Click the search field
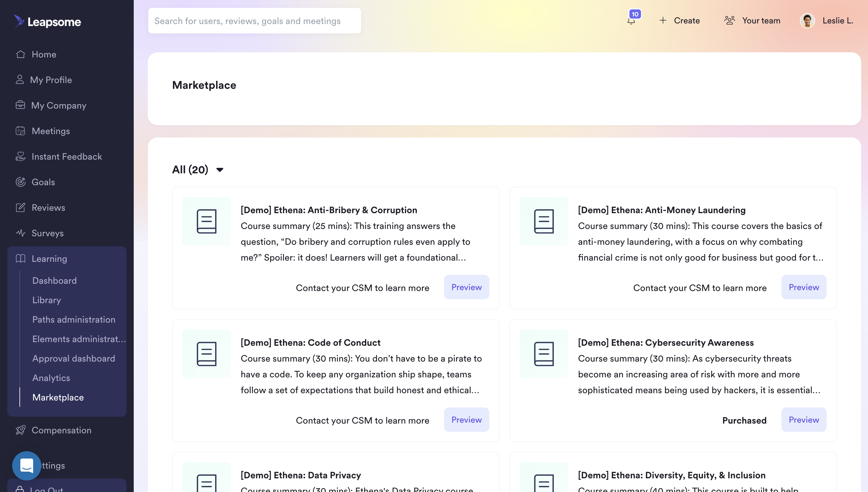 [x=255, y=21]
